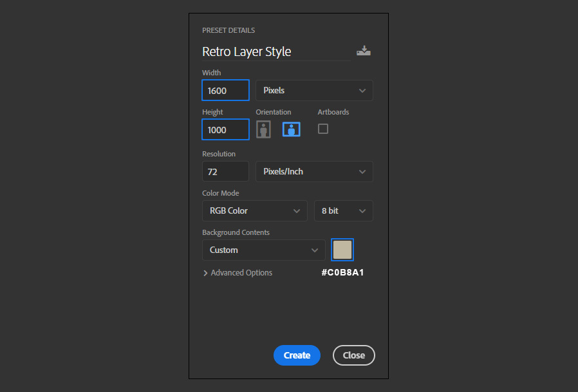Expand Advanced Options section
The width and height of the screenshot is (578, 392).
tap(237, 273)
